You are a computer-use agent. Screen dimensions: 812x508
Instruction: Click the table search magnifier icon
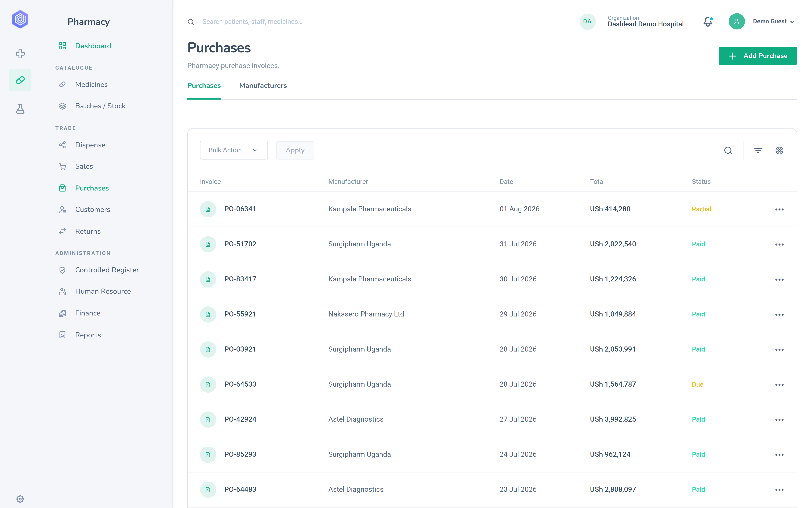click(728, 151)
